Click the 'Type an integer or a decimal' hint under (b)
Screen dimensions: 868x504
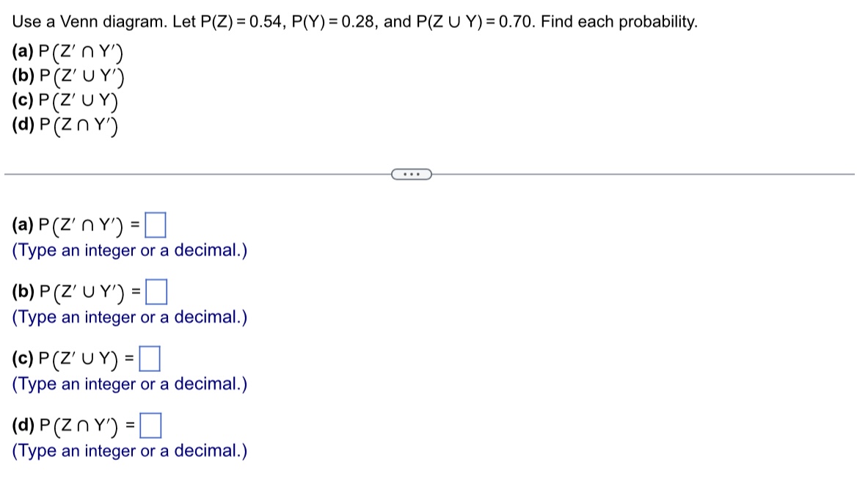coord(129,318)
